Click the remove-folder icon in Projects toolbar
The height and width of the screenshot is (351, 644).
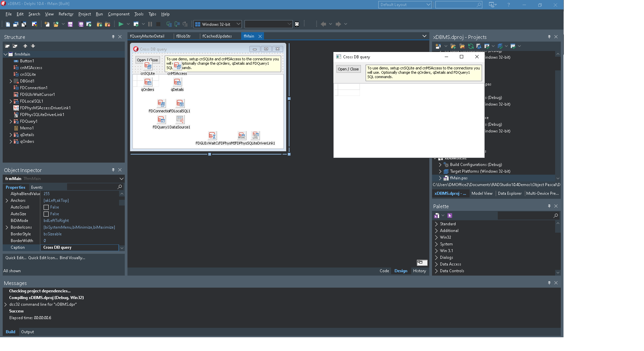point(462,46)
